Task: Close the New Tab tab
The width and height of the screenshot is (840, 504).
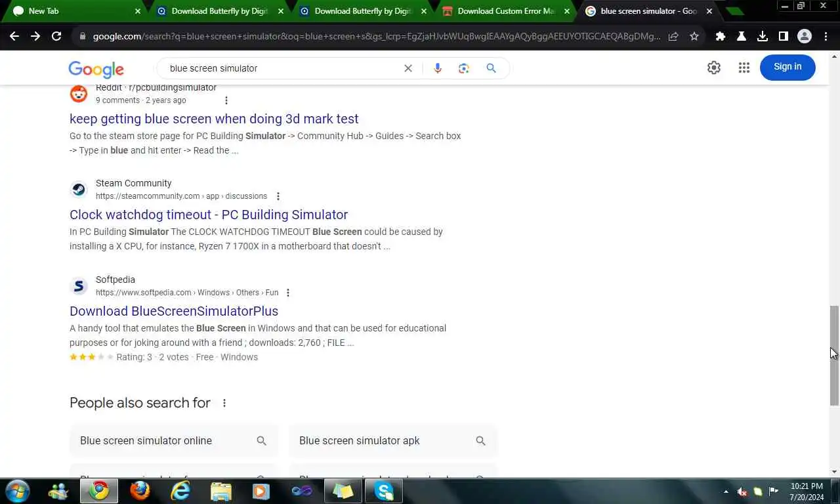Action: point(138,11)
